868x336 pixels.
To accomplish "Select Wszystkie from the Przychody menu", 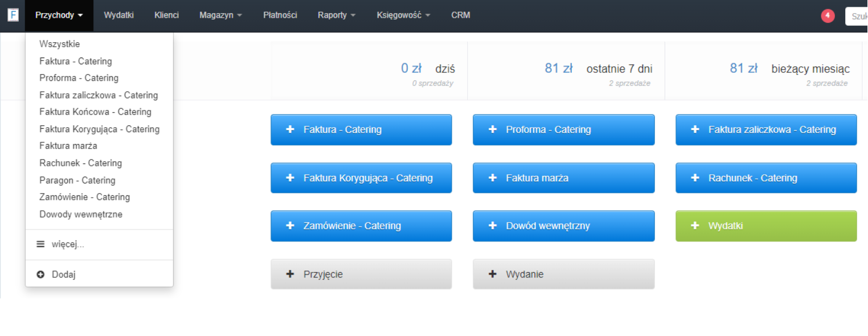I will pyautogui.click(x=60, y=44).
